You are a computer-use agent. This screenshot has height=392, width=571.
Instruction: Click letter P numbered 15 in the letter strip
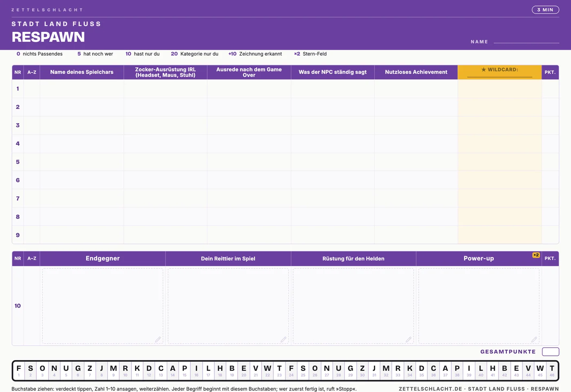click(184, 370)
